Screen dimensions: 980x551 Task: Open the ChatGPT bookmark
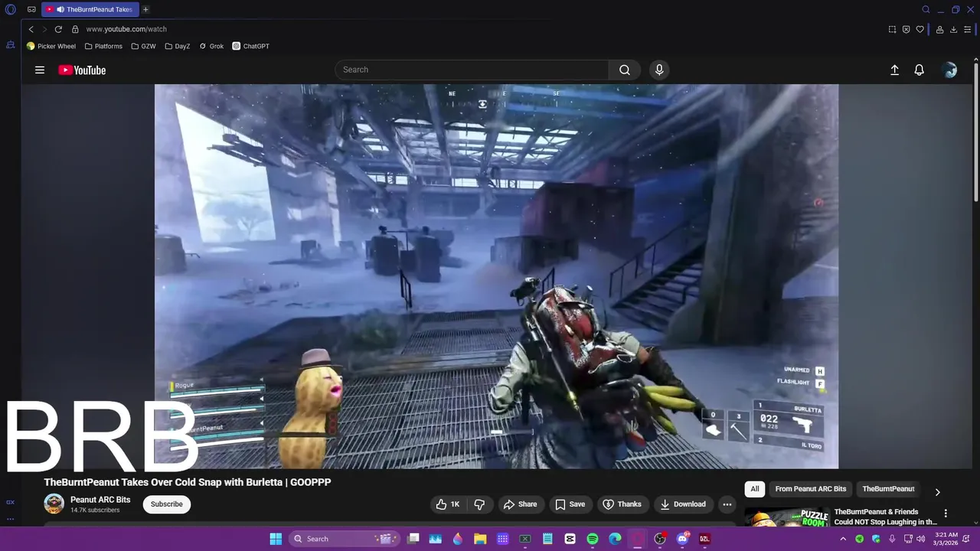click(x=251, y=46)
